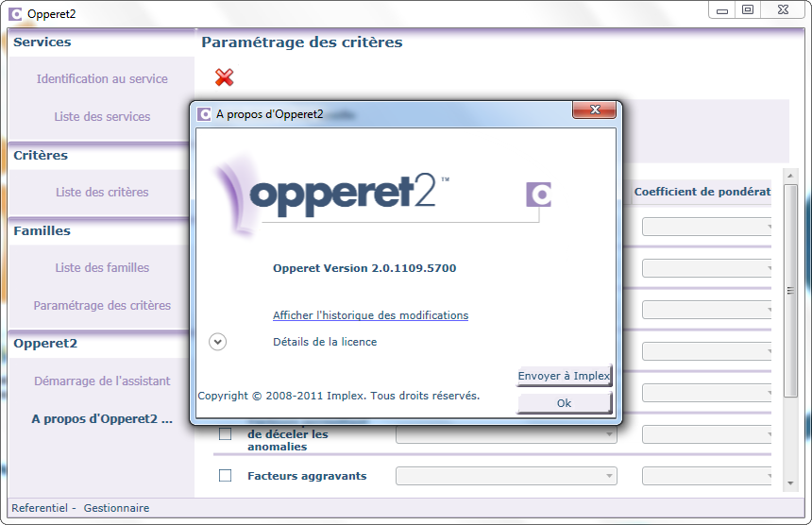Click the Copyright 2008-2011 Implex text
Viewport: 812px width, 525px height.
tap(339, 396)
